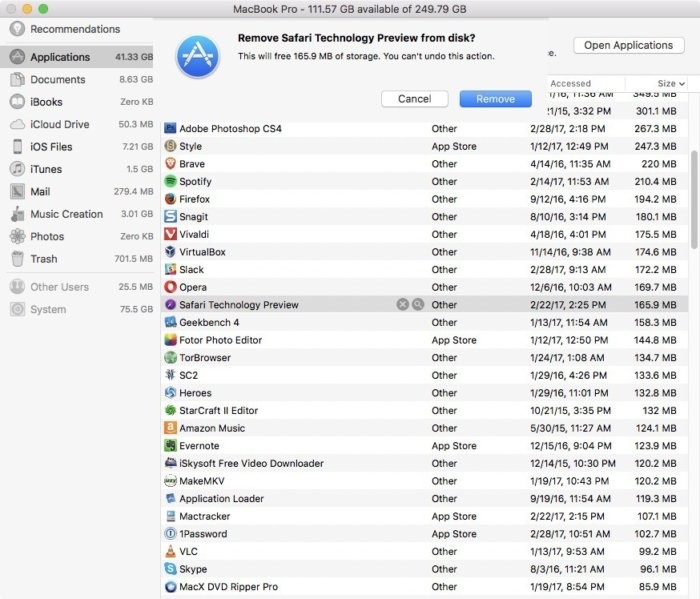Select iCloud Drive in sidebar

click(x=60, y=124)
